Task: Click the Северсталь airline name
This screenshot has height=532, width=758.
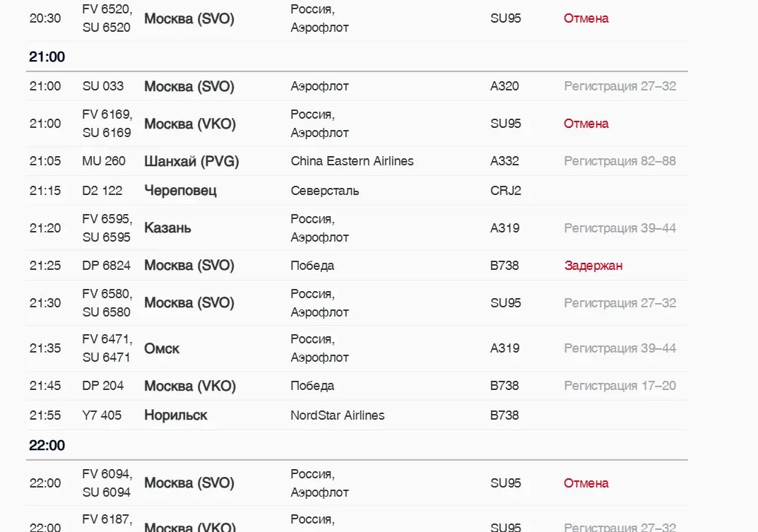Action: [325, 191]
